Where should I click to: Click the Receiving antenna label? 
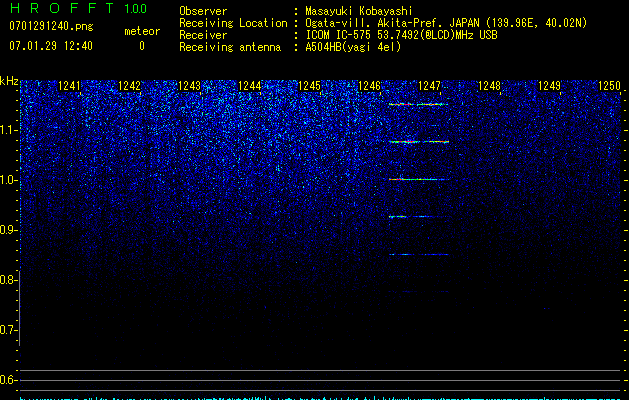pyautogui.click(x=230, y=47)
